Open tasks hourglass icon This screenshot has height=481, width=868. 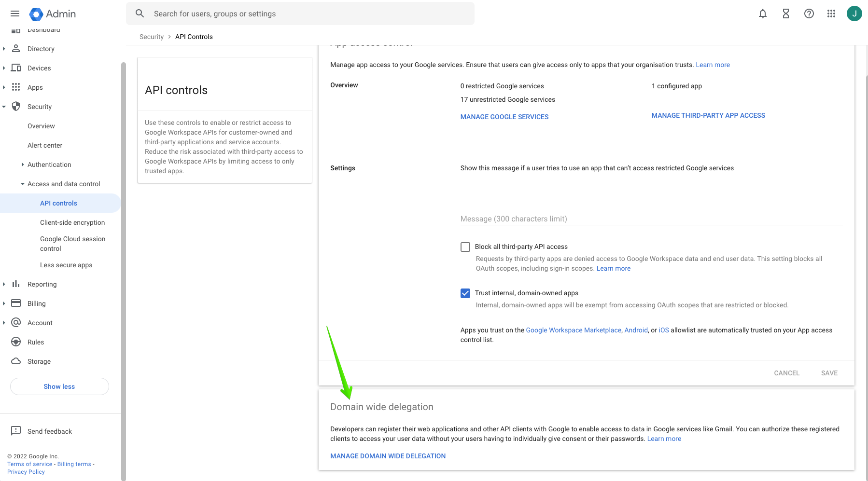click(786, 14)
